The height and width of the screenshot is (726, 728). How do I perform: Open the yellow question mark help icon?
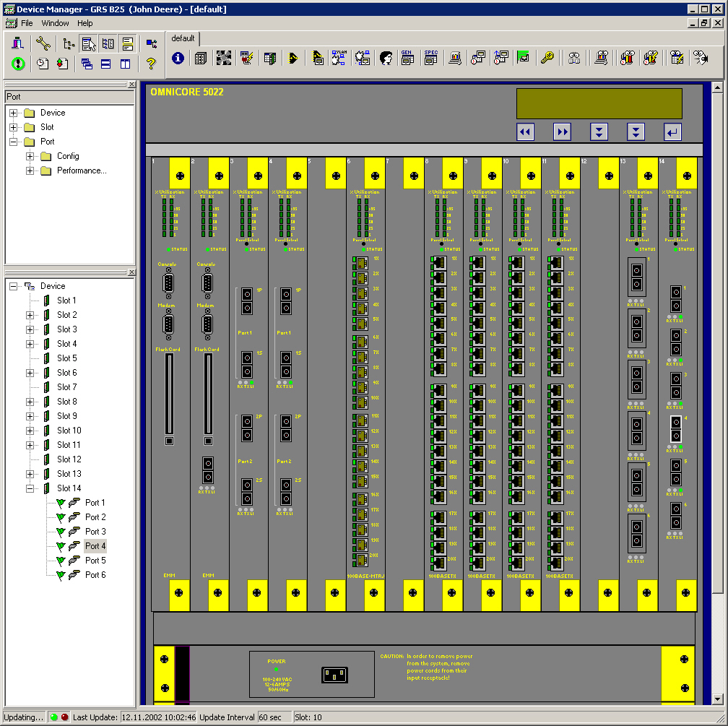[x=151, y=64]
